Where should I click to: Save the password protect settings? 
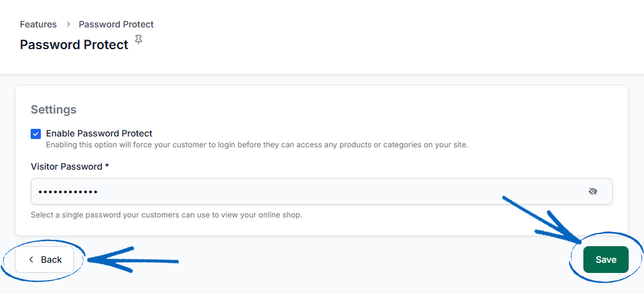click(606, 260)
